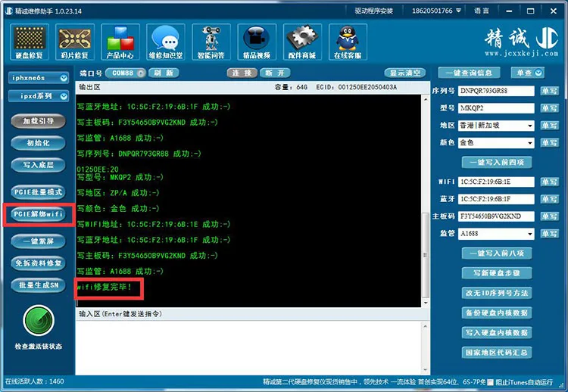
Task: Expand the 地区 香港|新加坡 combo box
Action: [530, 126]
